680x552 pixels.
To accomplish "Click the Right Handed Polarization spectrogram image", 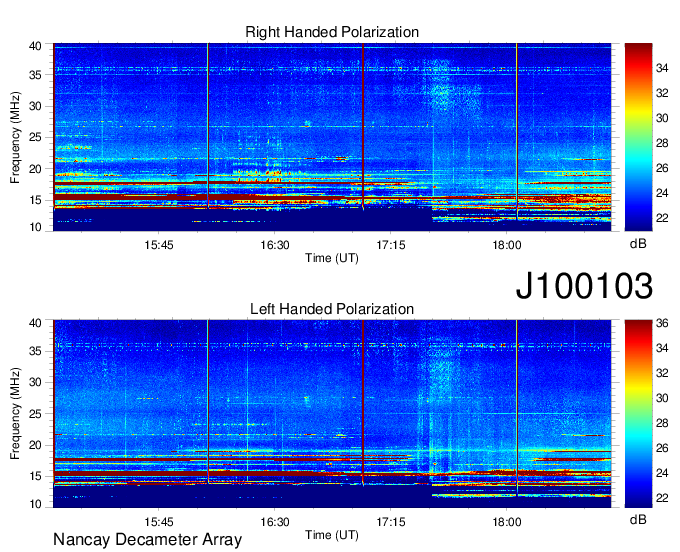I will [x=332, y=137].
